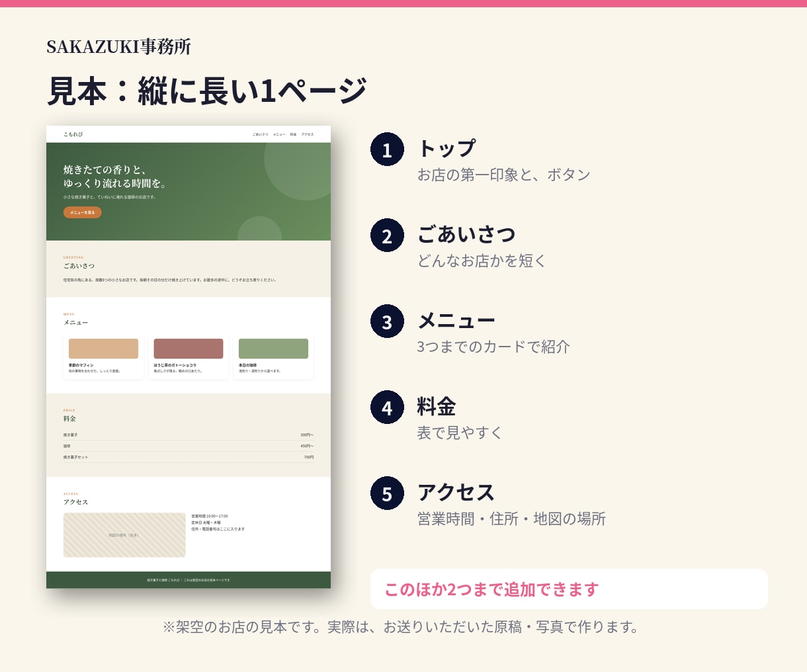Click the 見本：縦に長い1ページ heading
This screenshot has height=672, width=807.
[x=207, y=91]
